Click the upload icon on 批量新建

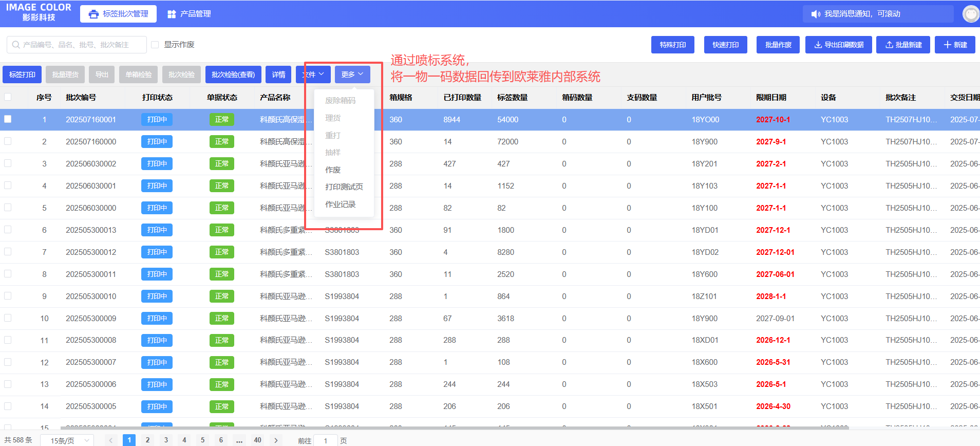(x=889, y=45)
